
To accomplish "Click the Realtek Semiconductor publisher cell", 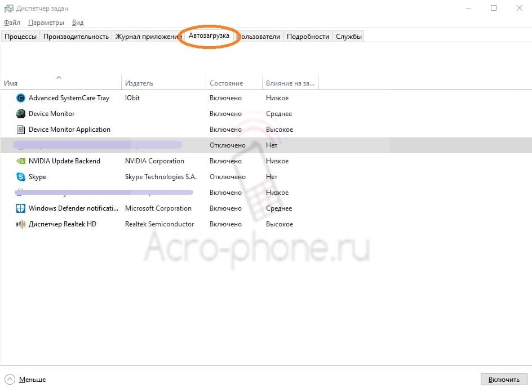I will click(x=159, y=224).
